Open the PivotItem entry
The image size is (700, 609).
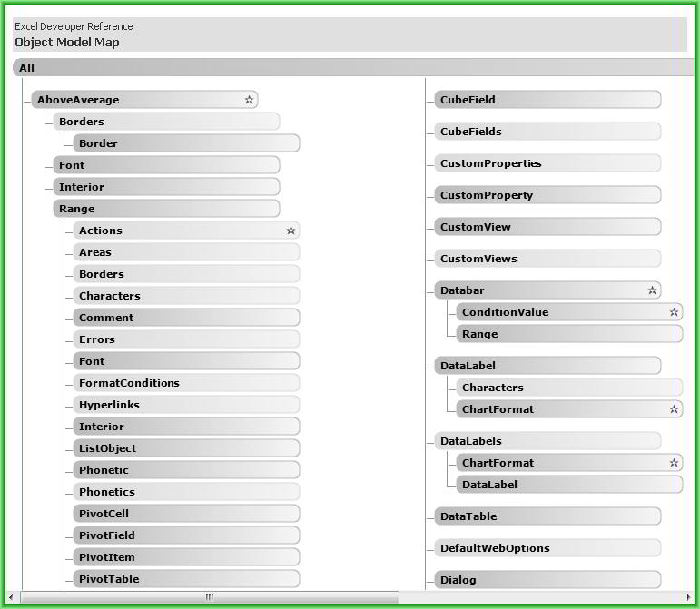186,557
